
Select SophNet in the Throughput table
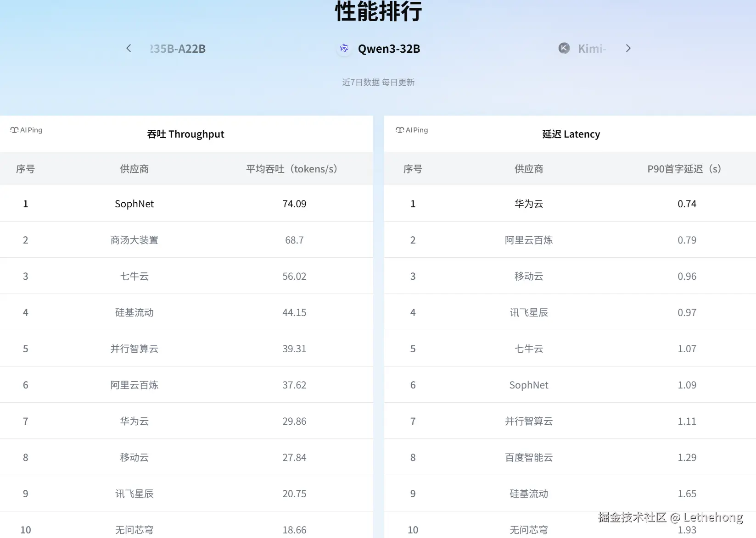[134, 204]
